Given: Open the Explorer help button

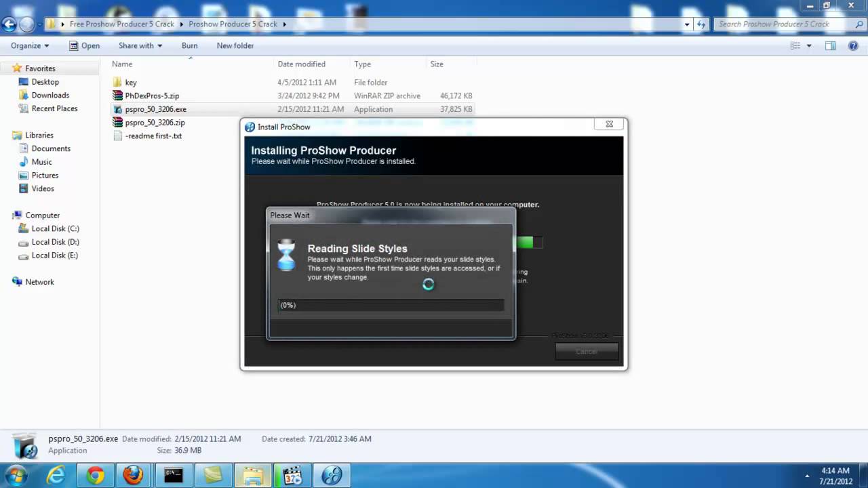Looking at the screenshot, I should [852, 45].
